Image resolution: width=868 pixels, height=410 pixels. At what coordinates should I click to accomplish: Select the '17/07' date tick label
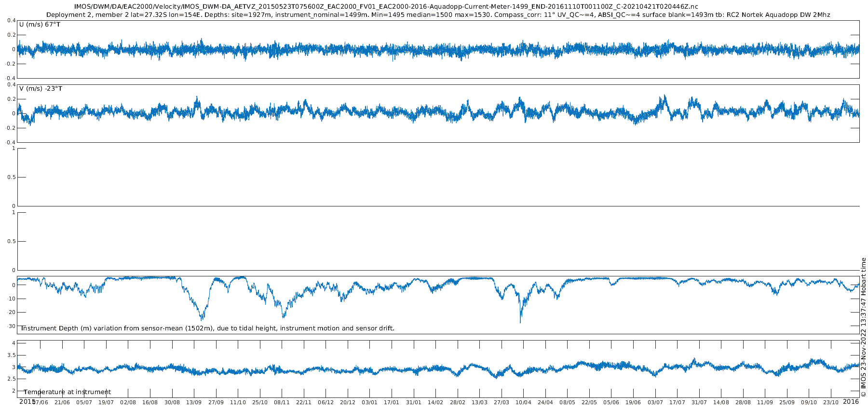677,402
